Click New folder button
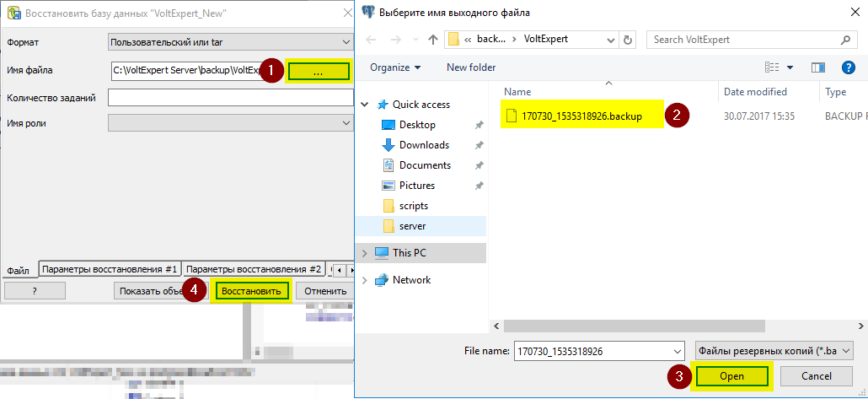Image resolution: width=868 pixels, height=399 pixels. point(471,67)
